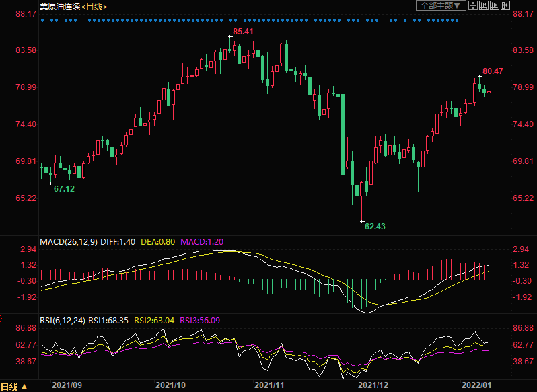Click the 80.47 recent high label
Screen dimensions: 537x392
click(493, 71)
